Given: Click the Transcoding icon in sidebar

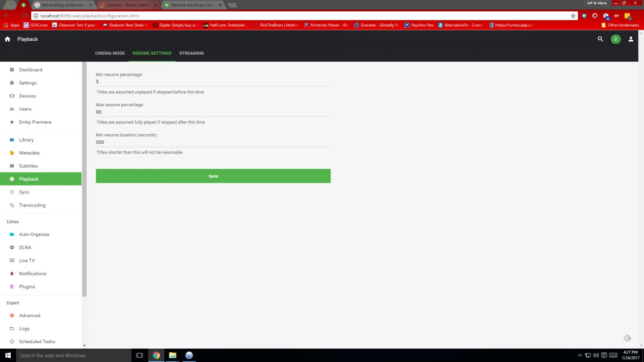Looking at the screenshot, I should tap(12, 205).
